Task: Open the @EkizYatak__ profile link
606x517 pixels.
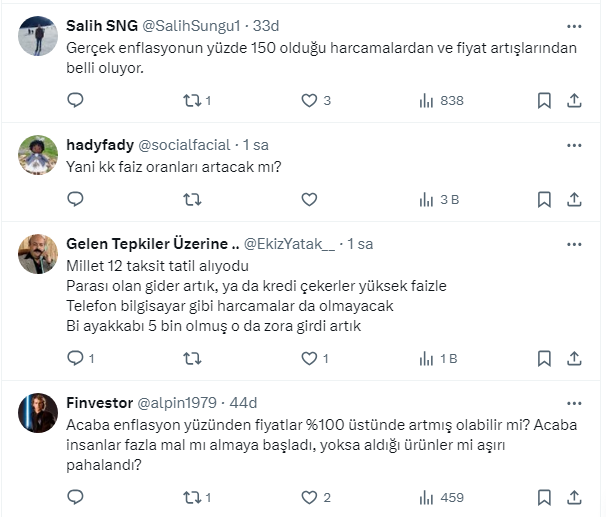Action: coord(291,244)
